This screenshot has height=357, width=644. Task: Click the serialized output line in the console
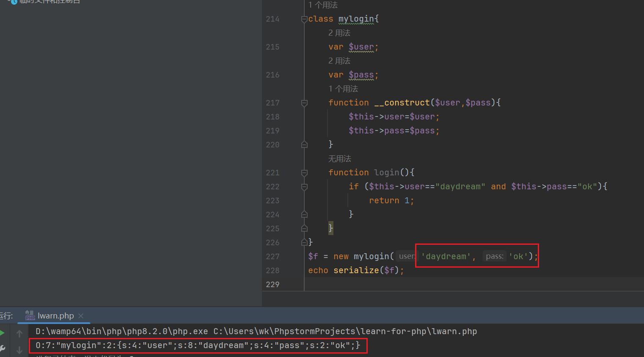[198, 346]
